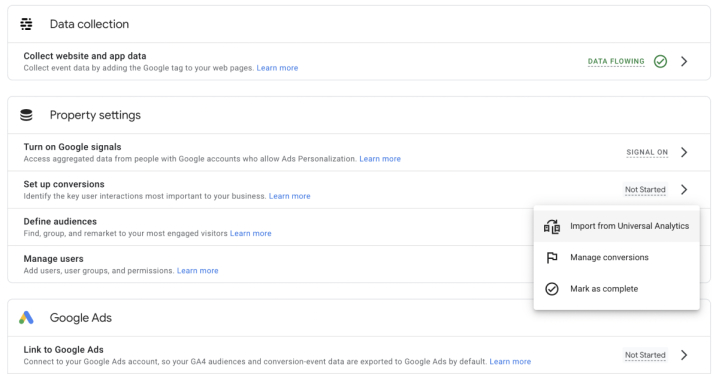
Task: Click Not Started status for Link to Google Ads
Action: (x=645, y=355)
